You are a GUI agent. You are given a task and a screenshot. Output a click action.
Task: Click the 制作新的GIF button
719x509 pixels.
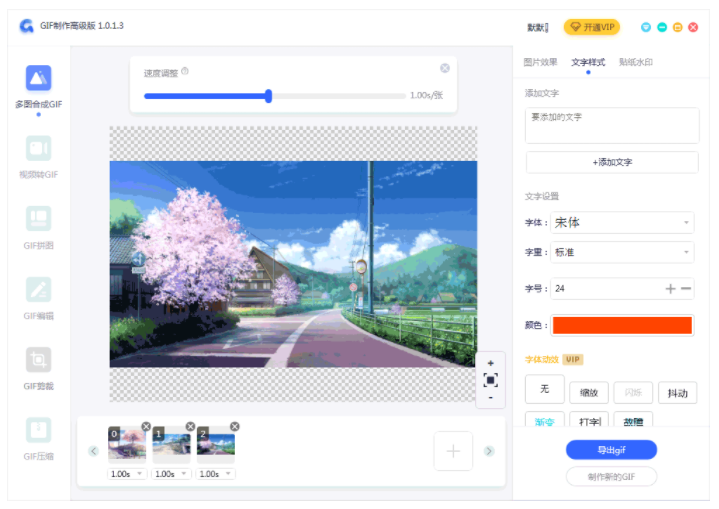611,477
